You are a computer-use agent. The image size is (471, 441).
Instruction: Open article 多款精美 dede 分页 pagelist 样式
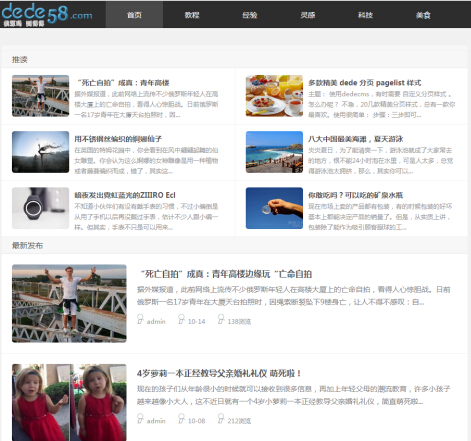click(x=364, y=83)
